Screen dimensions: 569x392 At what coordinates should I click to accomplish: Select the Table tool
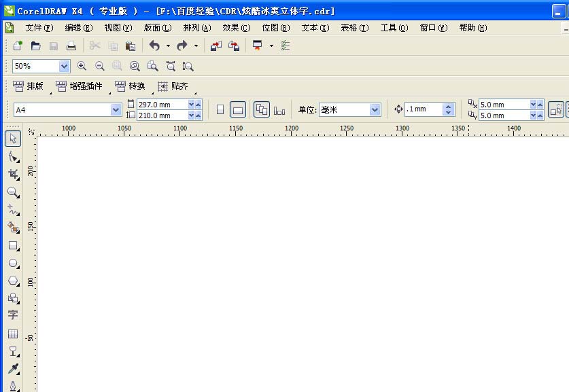click(13, 334)
